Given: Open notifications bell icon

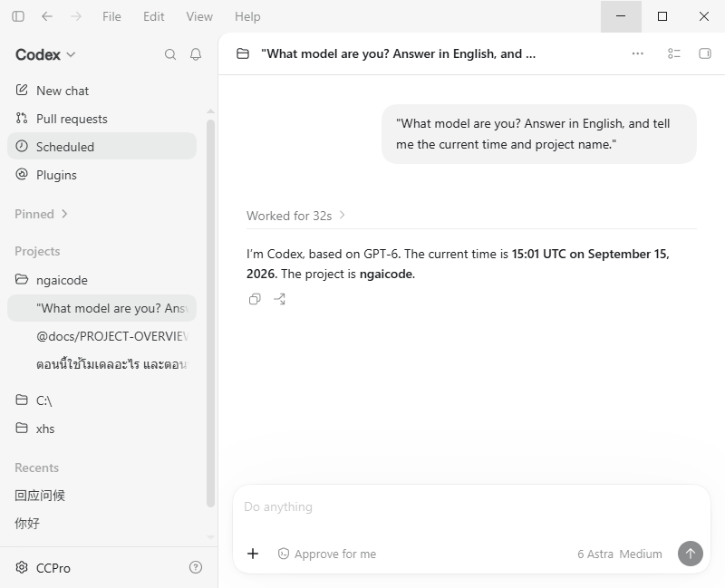Looking at the screenshot, I should (x=196, y=54).
